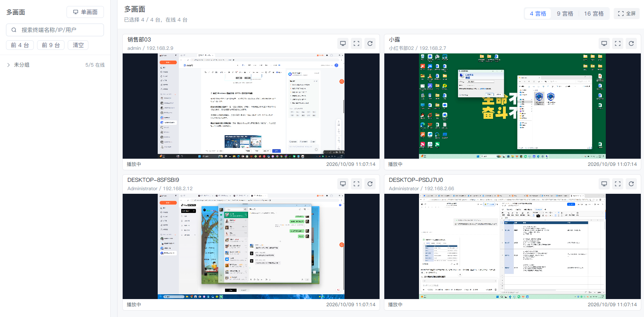
Task: Click the 多画面 sidebar heading
Action: (16, 12)
